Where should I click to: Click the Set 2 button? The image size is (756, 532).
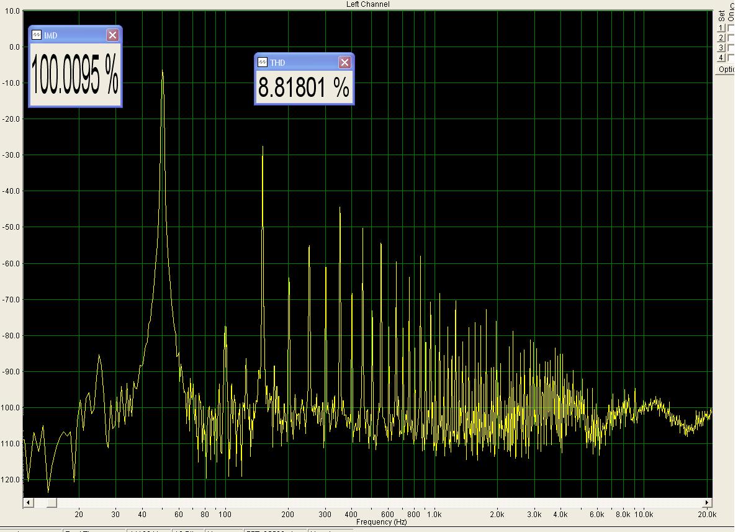(721, 38)
